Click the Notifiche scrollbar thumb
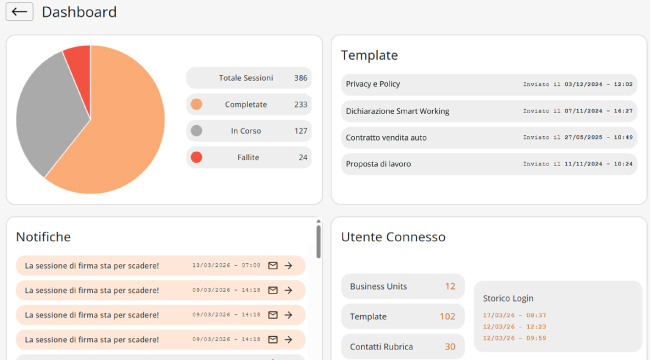 pos(318,242)
